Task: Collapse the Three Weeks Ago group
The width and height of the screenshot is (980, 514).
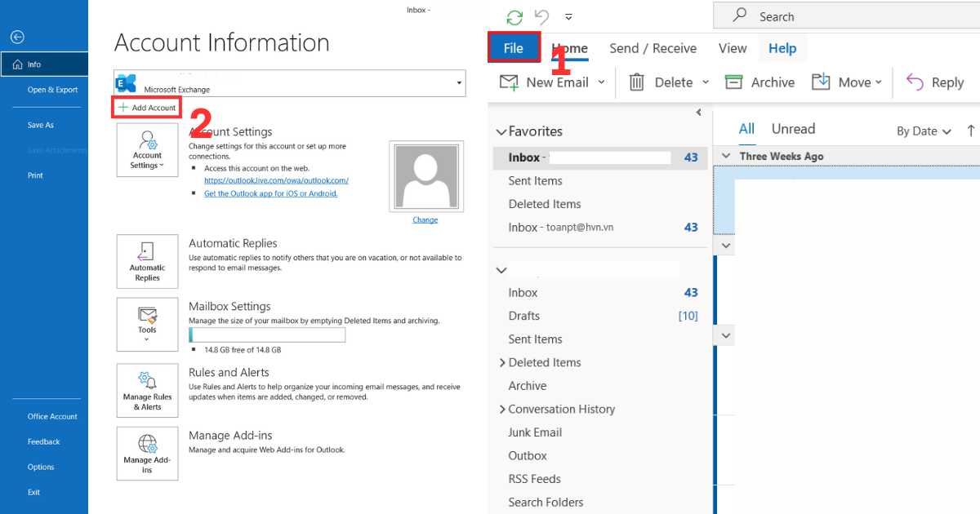Action: (x=725, y=156)
